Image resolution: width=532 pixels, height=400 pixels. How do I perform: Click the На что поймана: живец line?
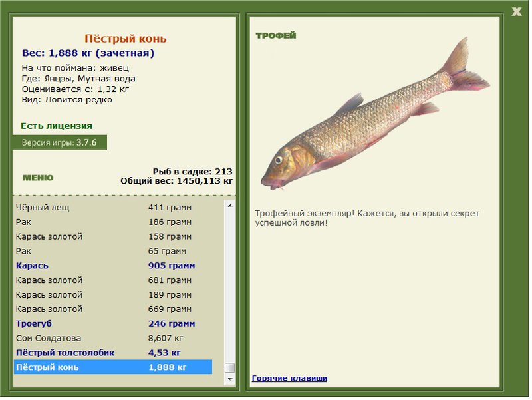click(75, 68)
